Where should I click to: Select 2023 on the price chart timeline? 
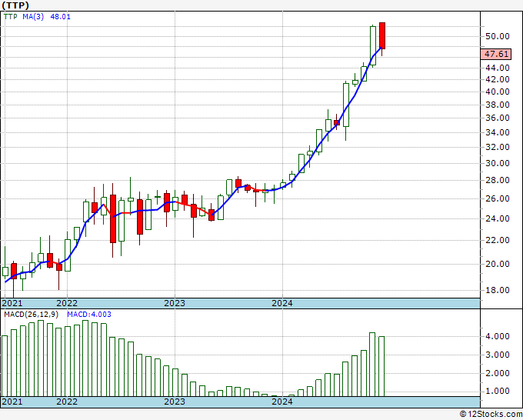point(175,303)
